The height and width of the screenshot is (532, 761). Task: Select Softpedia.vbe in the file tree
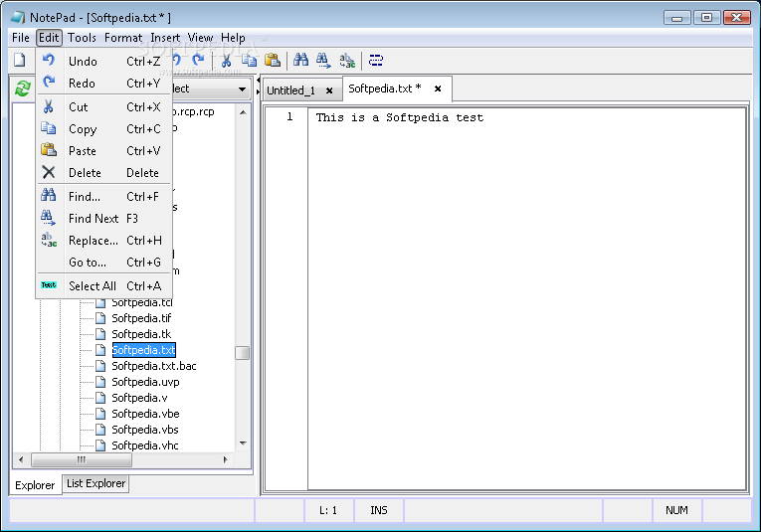point(145,414)
